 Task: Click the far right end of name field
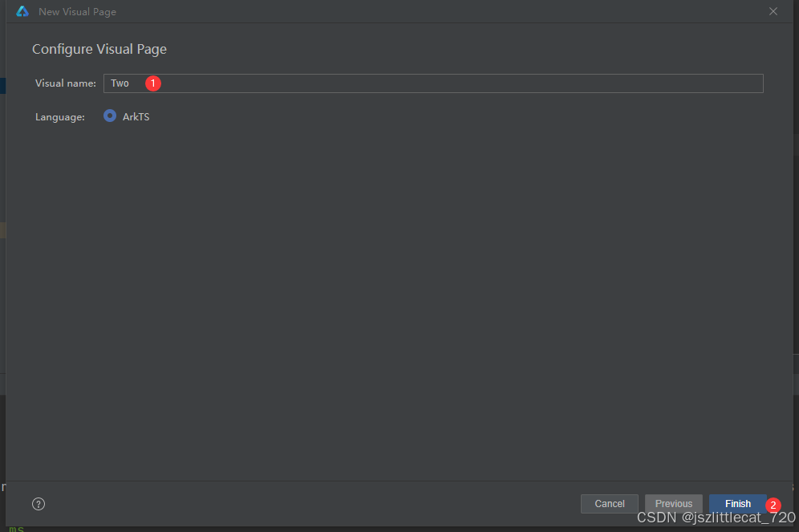tap(754, 83)
